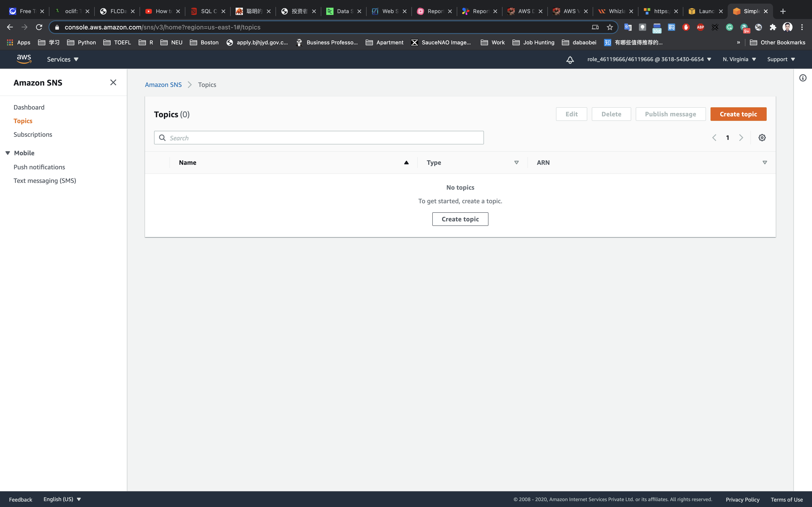Go to Subscriptions in sidebar
The image size is (812, 507).
point(33,134)
